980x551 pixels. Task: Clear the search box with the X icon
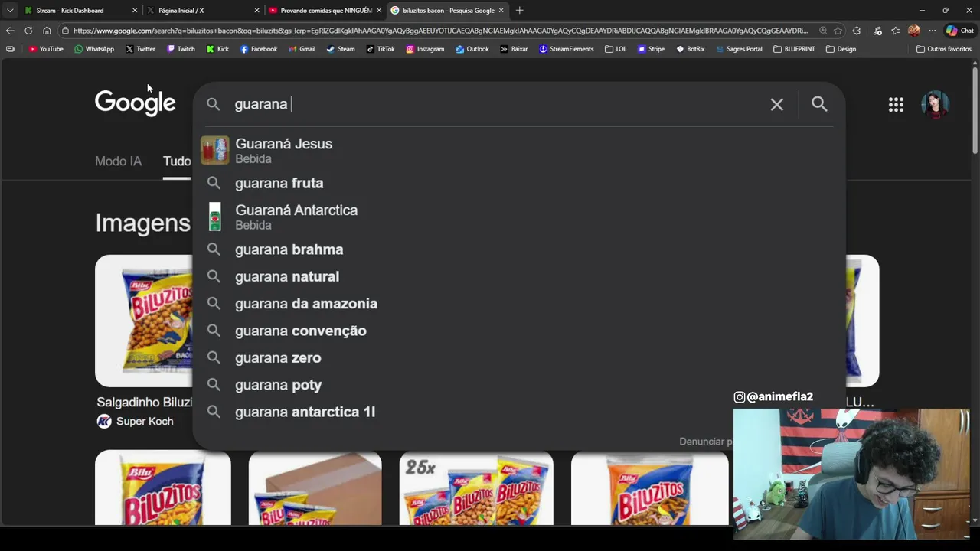(x=776, y=104)
